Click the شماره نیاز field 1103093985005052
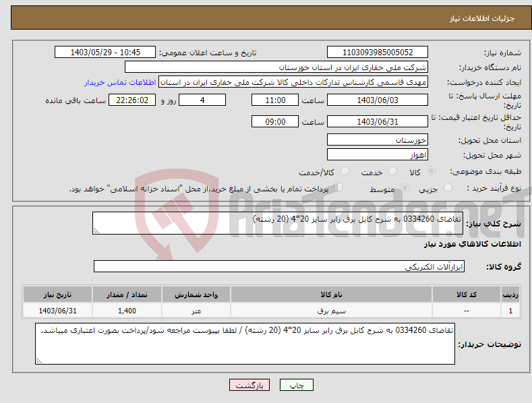 click(378, 53)
